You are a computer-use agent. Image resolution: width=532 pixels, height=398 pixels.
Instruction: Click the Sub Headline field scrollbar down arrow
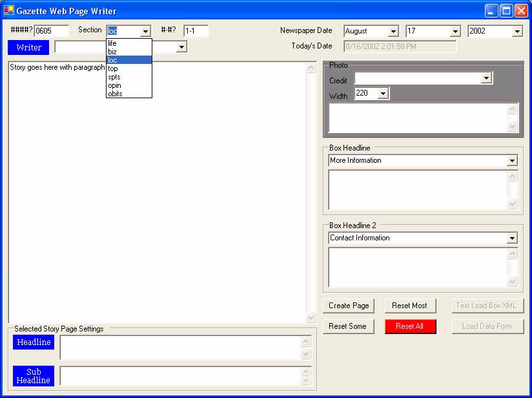pyautogui.click(x=305, y=381)
